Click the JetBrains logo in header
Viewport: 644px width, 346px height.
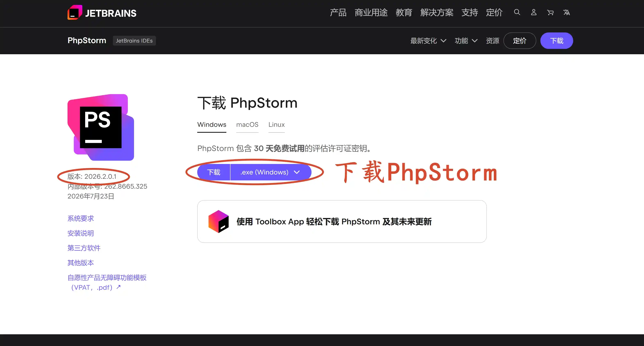pos(102,13)
